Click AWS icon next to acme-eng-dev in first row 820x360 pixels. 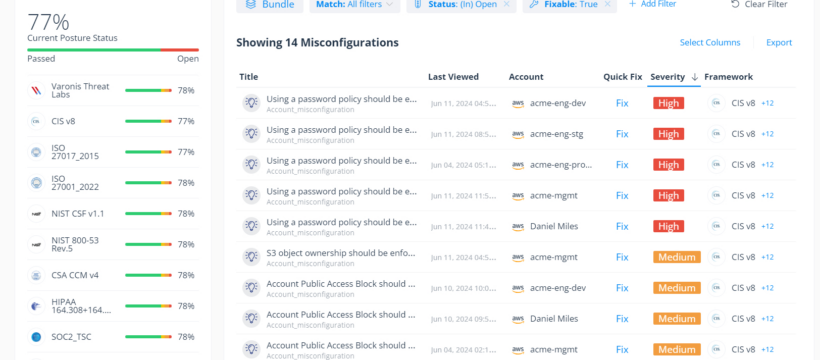[518, 104]
